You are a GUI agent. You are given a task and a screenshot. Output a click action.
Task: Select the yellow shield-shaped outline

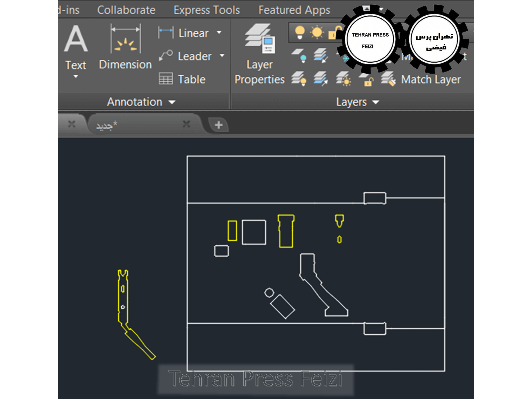coord(339,221)
